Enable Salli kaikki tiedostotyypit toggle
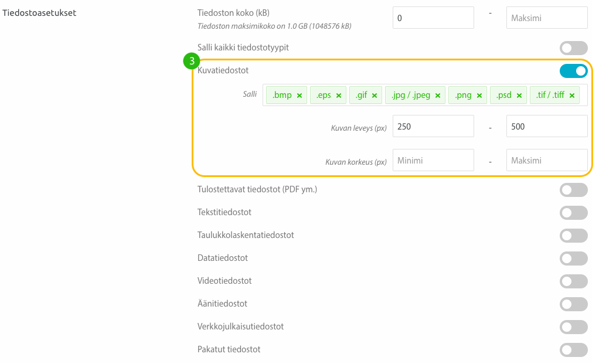Viewport: 599px width, 364px height. pyautogui.click(x=573, y=48)
